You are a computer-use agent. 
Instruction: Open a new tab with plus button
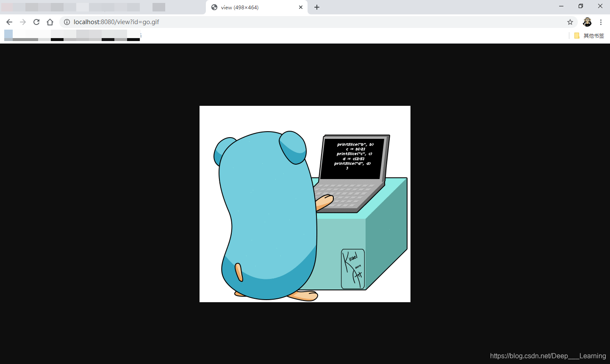click(317, 7)
